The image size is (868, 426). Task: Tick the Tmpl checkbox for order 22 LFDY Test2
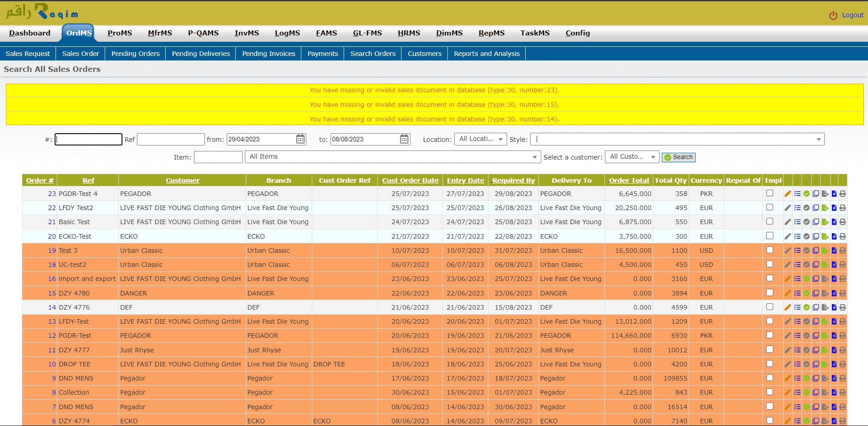[770, 207]
